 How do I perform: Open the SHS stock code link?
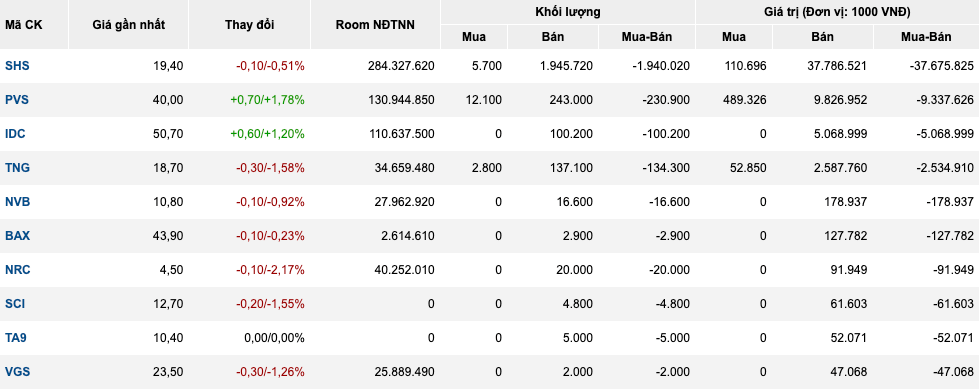point(17,66)
